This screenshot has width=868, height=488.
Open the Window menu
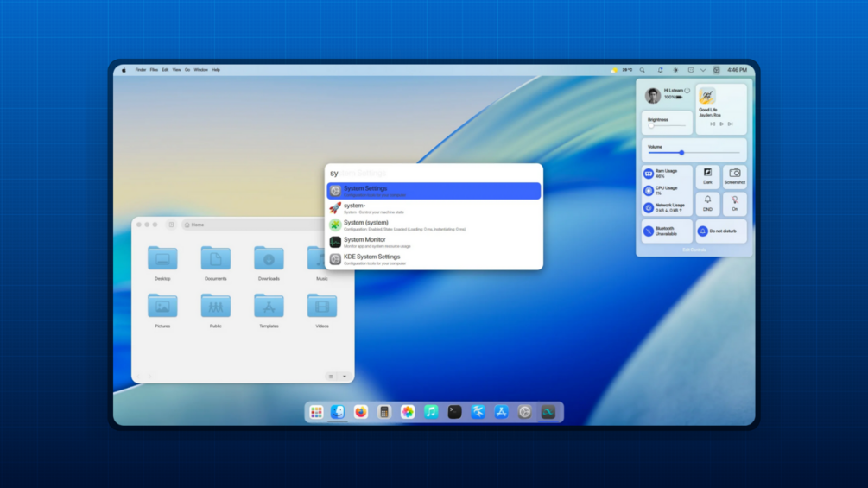201,70
